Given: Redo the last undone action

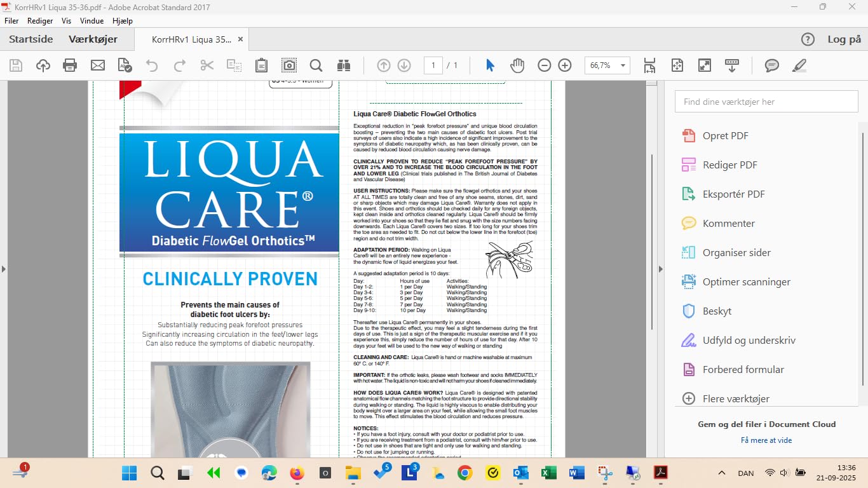Looking at the screenshot, I should point(180,65).
